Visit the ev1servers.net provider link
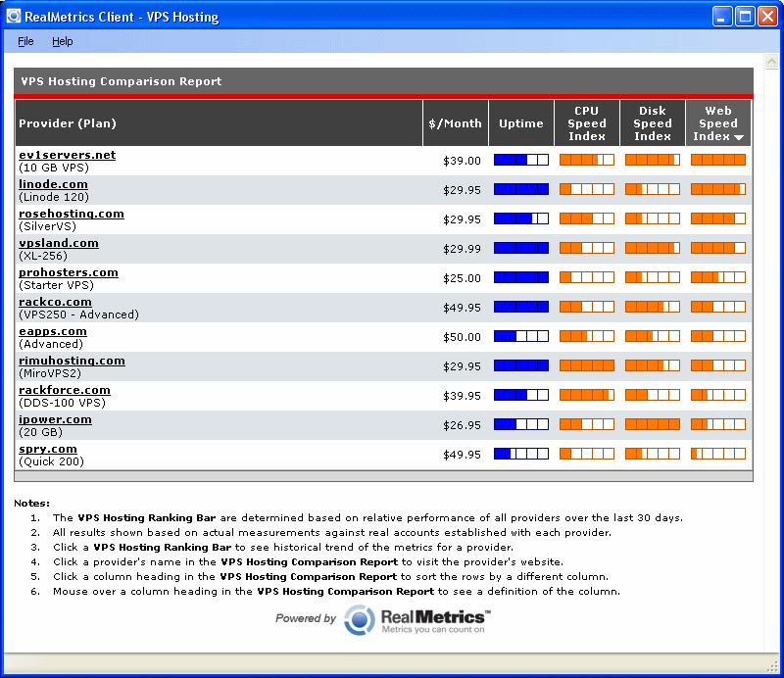Viewport: 784px width, 678px height. pyautogui.click(x=67, y=155)
